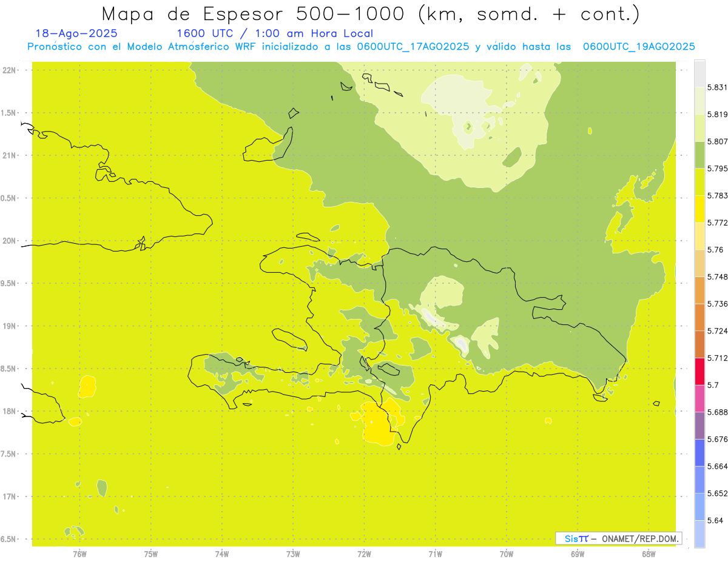Click the colorbar label 5.807
728x562 pixels.
tap(717, 141)
